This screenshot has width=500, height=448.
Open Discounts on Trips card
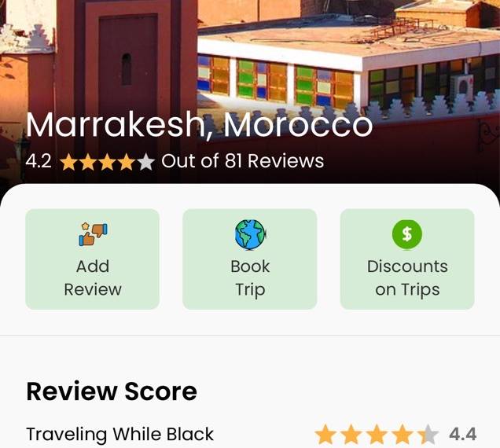point(407,259)
